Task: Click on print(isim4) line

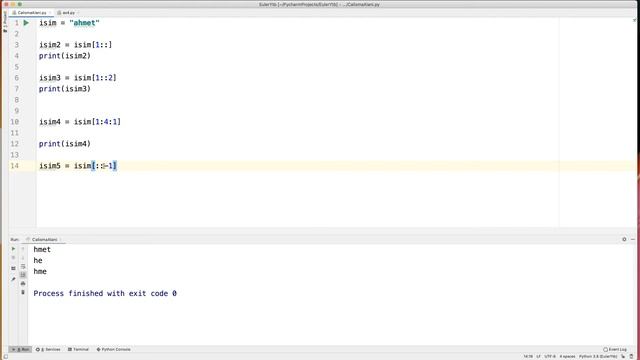Action: 64,144
